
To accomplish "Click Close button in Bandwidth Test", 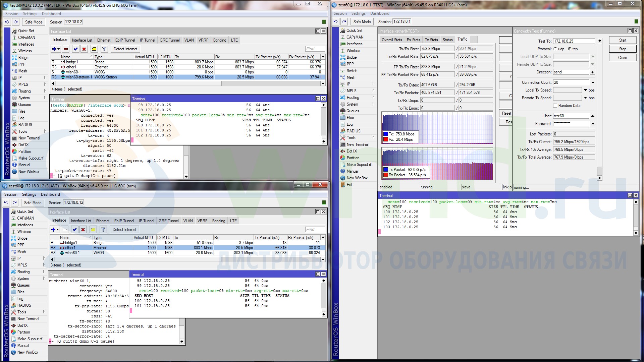I will point(623,58).
